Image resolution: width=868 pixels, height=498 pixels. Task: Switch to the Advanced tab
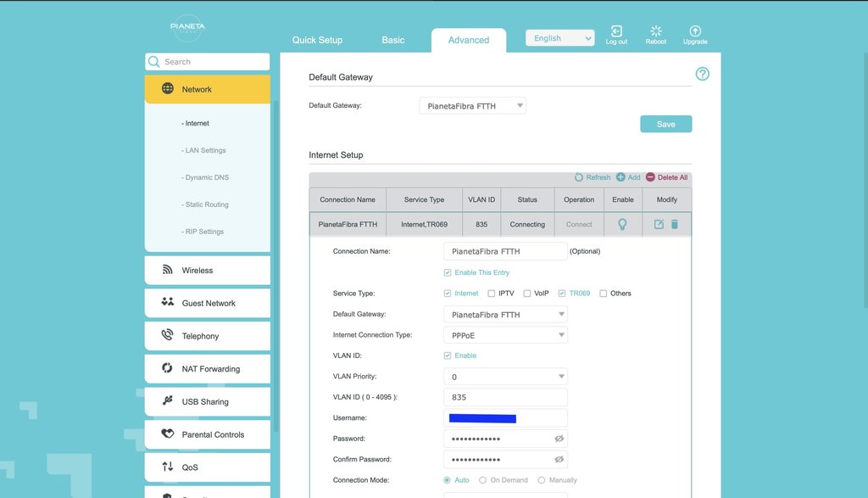point(469,41)
